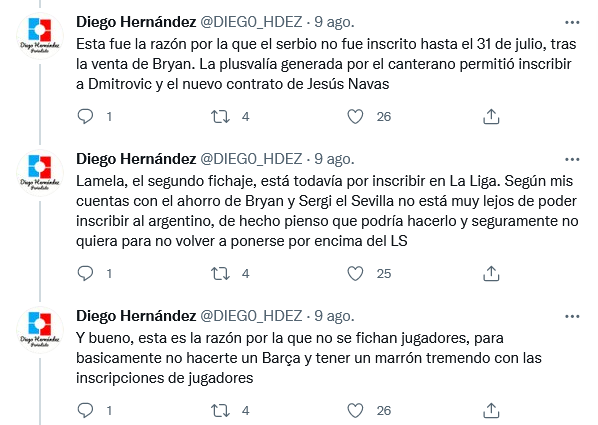Open more options on the Lamela tweet
This screenshot has height=425, width=598.
[572, 159]
